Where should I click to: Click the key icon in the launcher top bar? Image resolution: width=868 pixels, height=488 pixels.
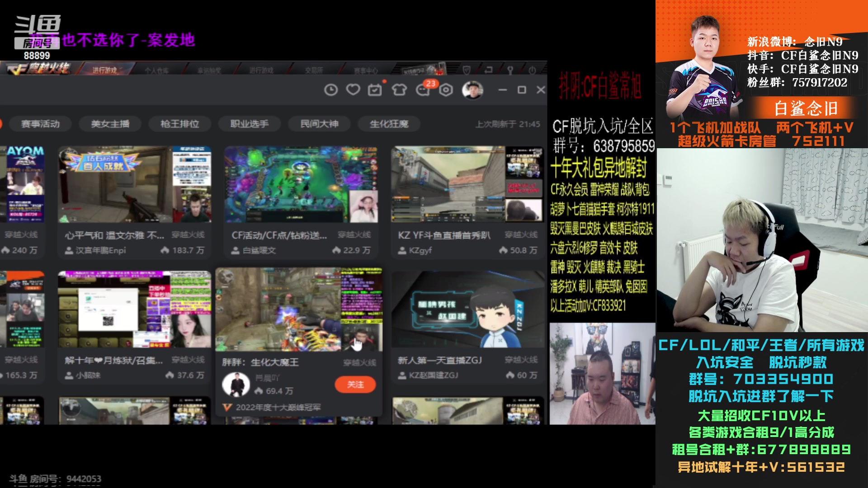[509, 69]
